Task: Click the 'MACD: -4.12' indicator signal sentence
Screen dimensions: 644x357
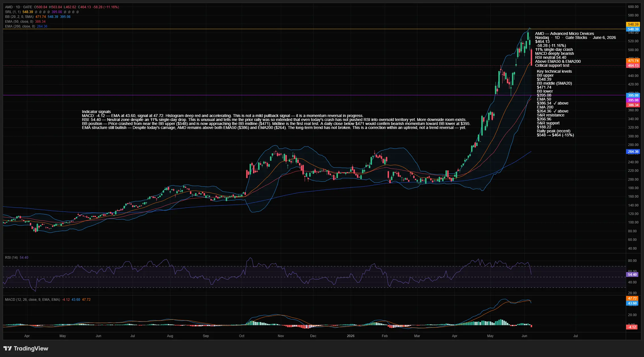Action: click(223, 116)
